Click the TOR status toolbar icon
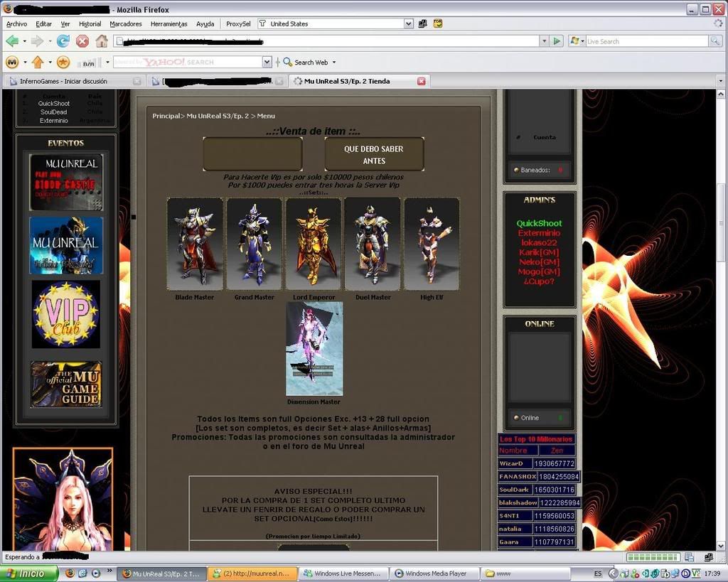The height and width of the screenshot is (582, 728). tap(438, 23)
